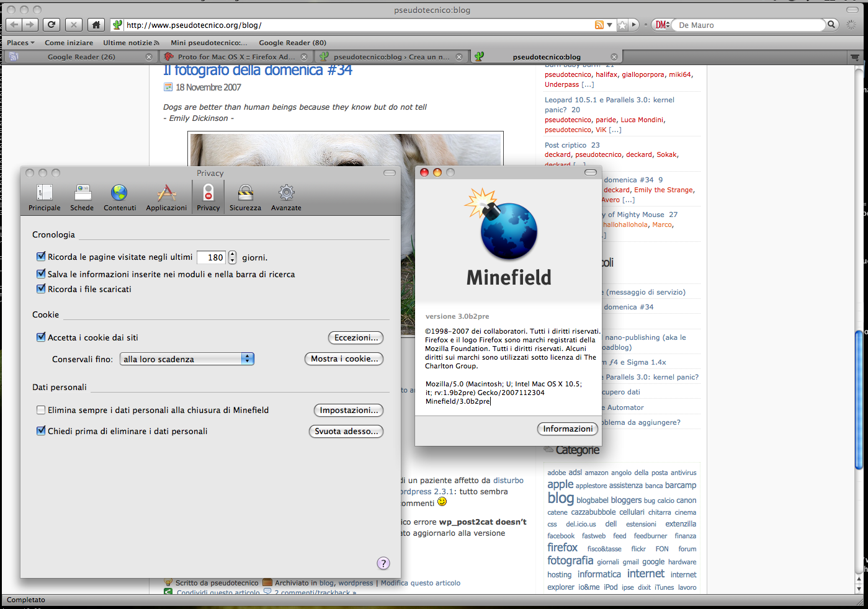The width and height of the screenshot is (868, 609).
Task: Click the Mostra i cookie... button
Action: coord(344,359)
